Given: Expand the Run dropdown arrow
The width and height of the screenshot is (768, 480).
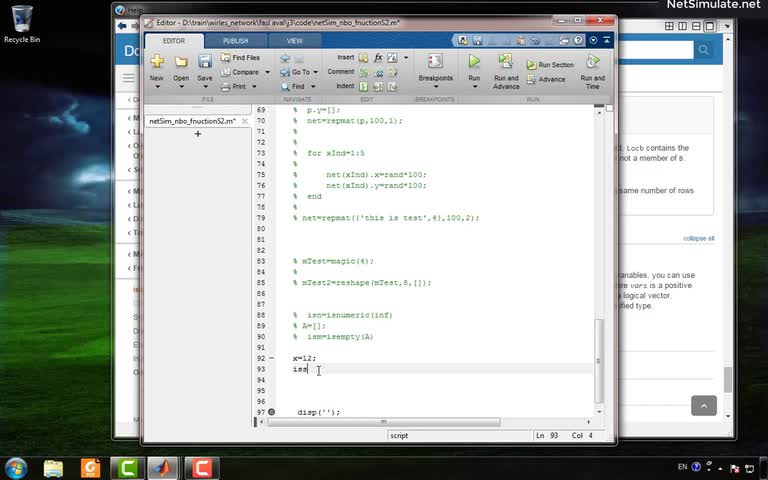Looking at the screenshot, I should 475,87.
